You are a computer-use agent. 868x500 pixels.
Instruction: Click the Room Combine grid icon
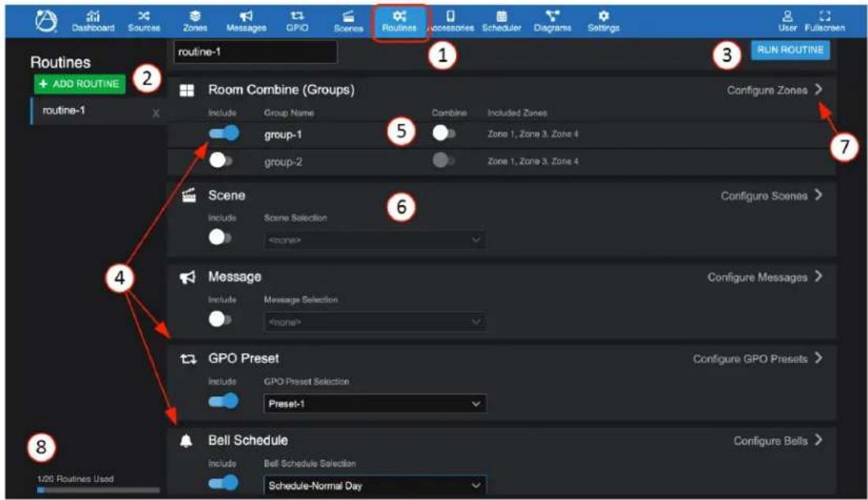point(187,91)
